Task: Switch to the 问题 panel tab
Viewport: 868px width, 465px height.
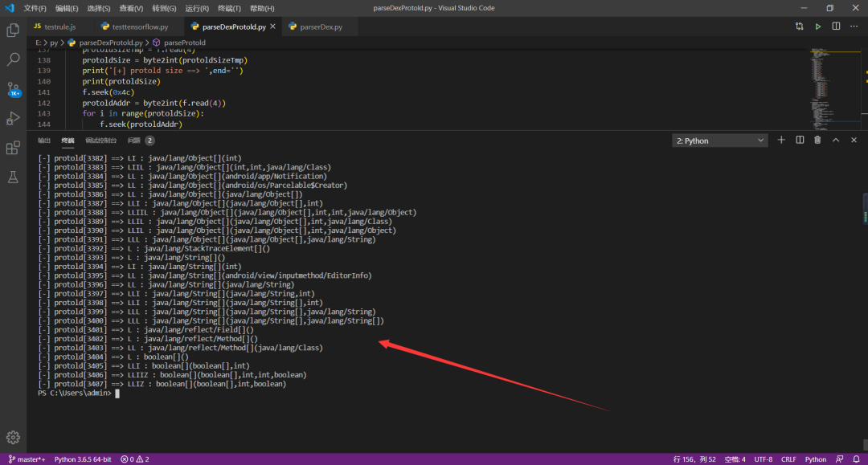Action: click(x=133, y=141)
